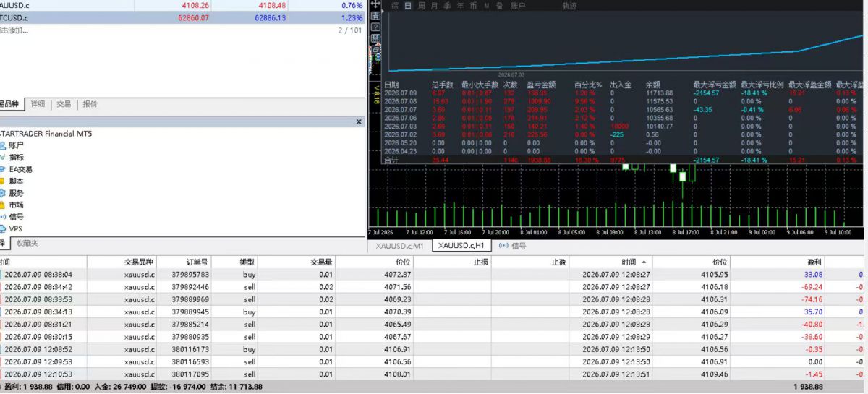Select the 月 monthly period in stats panel
The image size is (868, 394).
[433, 6]
